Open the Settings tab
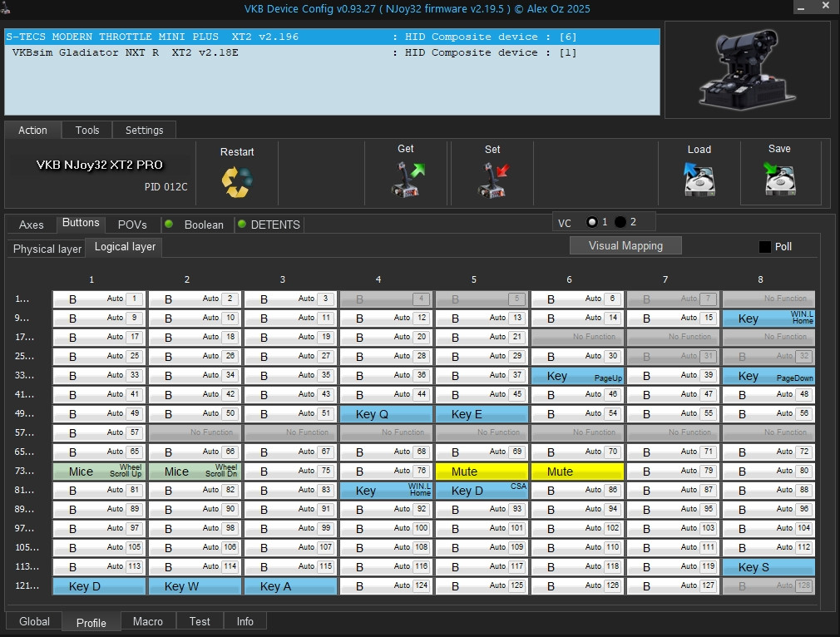Viewport: 840px width, 637px height. pyautogui.click(x=144, y=130)
